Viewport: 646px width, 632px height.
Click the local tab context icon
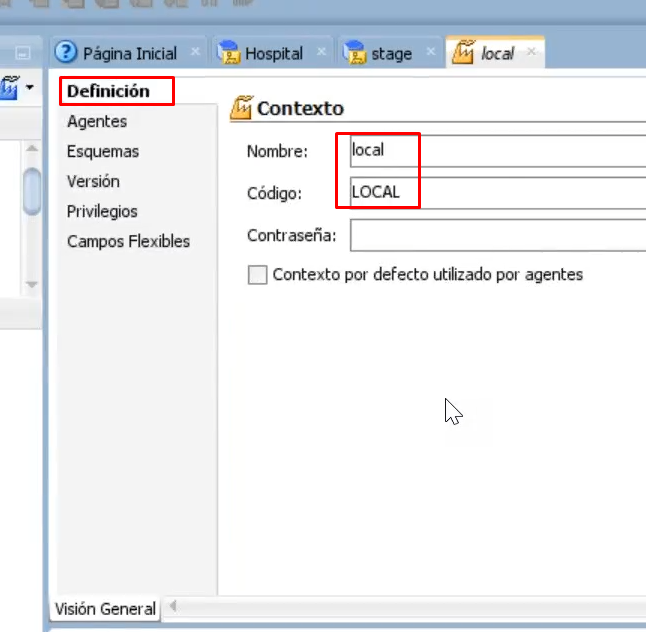[463, 52]
